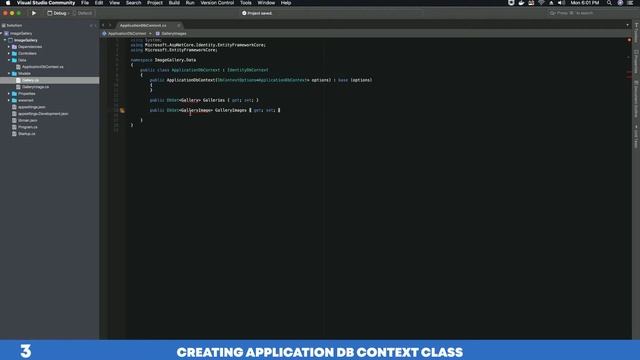Open the Toolbox side pad
Screen dimensions: 640x360
[x=636, y=33]
